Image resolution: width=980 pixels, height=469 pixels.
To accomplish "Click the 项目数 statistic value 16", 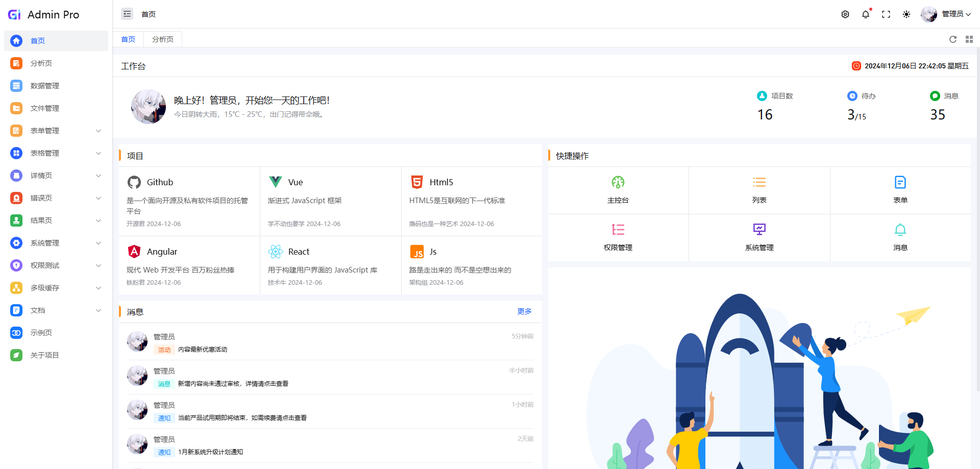I will 765,115.
